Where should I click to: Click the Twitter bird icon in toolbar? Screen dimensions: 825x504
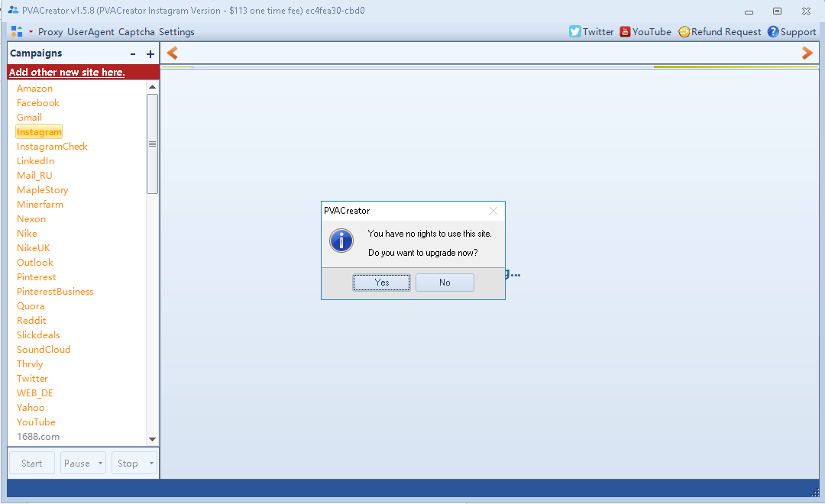coord(575,31)
